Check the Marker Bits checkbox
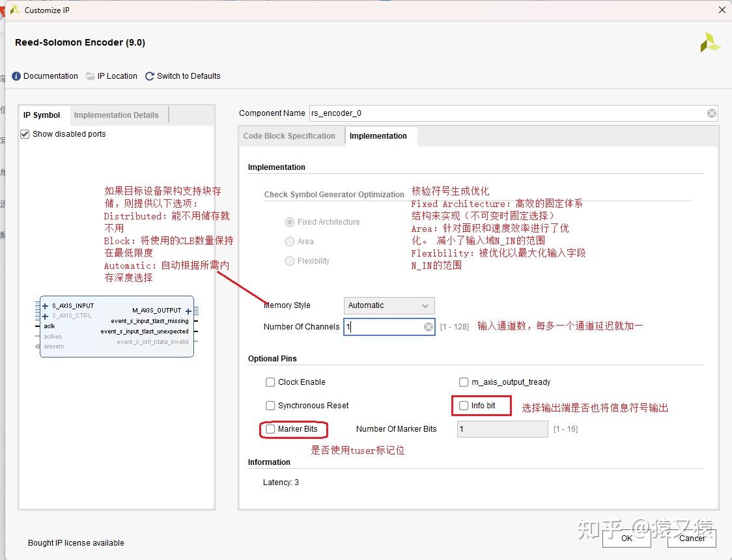The image size is (732, 560). tap(270, 429)
